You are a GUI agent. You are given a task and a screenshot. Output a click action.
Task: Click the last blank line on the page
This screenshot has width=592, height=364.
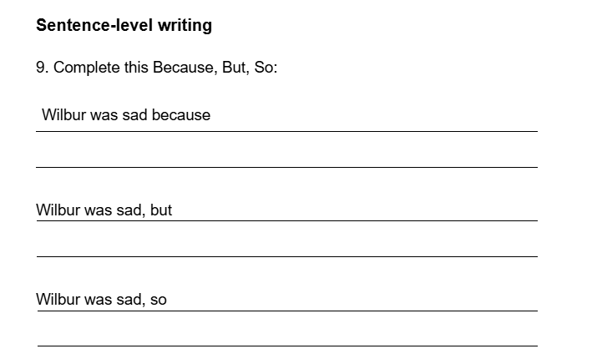pos(286,336)
